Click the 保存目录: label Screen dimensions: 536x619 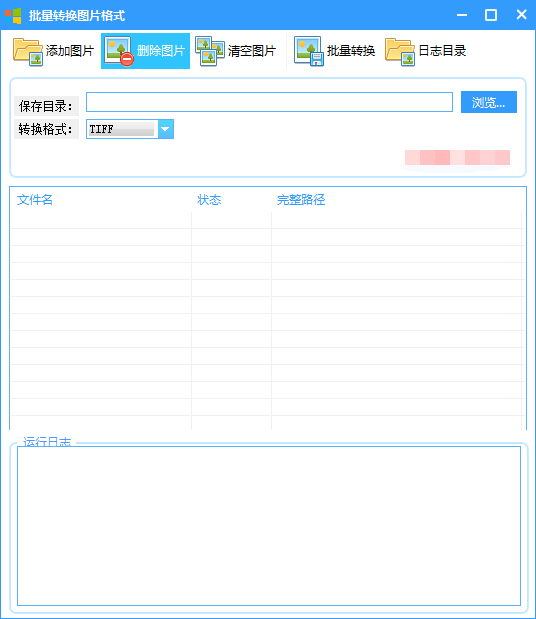click(46, 106)
